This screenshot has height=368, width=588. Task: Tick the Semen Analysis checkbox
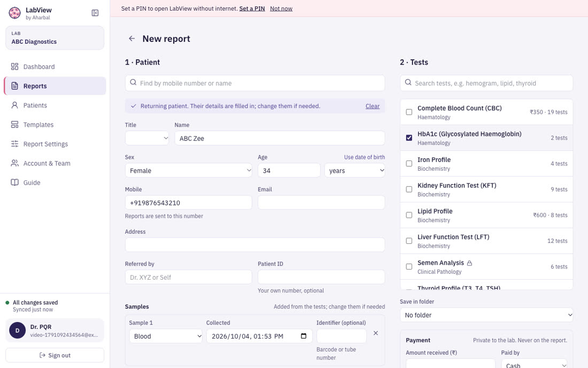click(409, 267)
